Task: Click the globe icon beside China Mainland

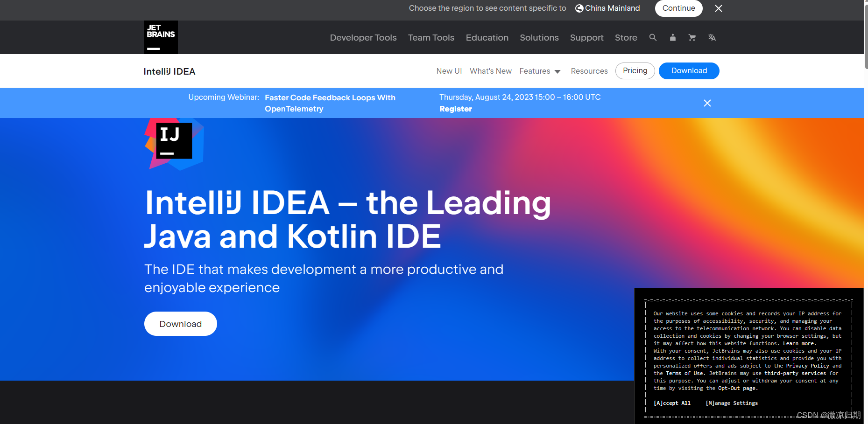Action: (x=579, y=8)
